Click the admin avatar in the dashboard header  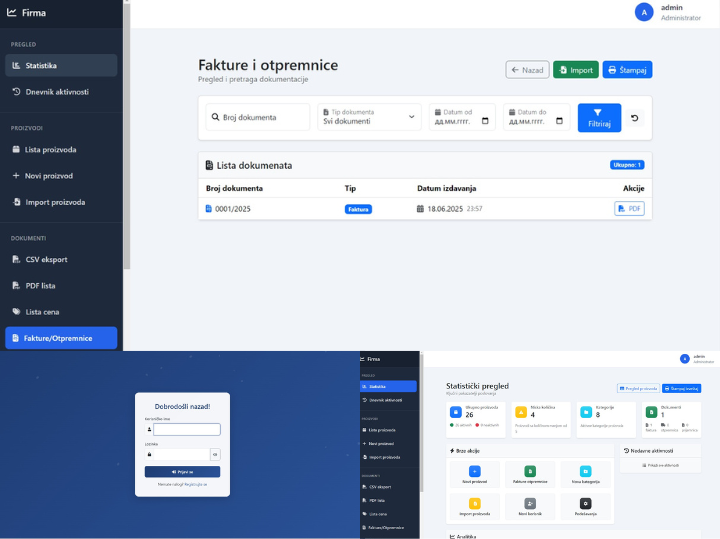click(x=685, y=359)
